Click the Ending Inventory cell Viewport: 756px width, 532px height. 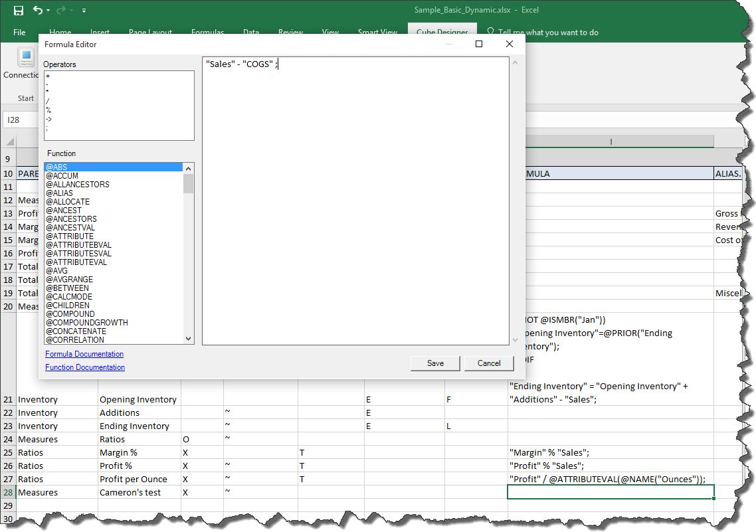point(140,426)
